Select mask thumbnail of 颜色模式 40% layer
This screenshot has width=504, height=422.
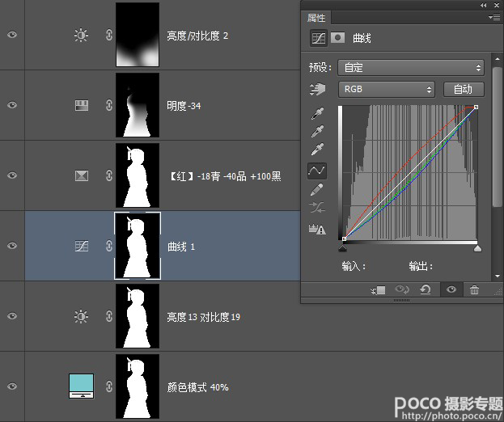(138, 386)
